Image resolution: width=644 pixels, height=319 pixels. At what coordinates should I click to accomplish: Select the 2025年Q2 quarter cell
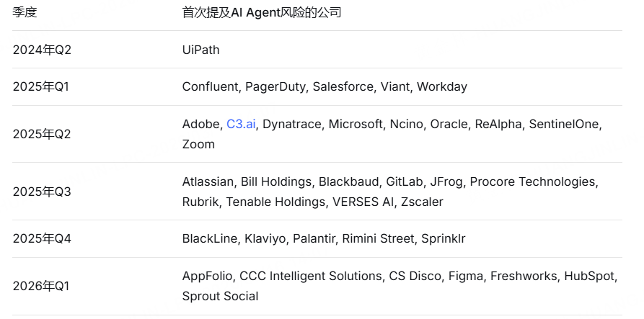coord(43,134)
